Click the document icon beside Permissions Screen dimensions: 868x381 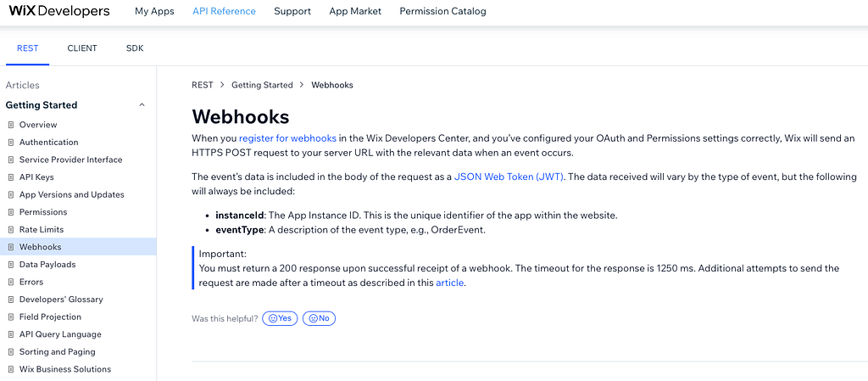point(11,212)
